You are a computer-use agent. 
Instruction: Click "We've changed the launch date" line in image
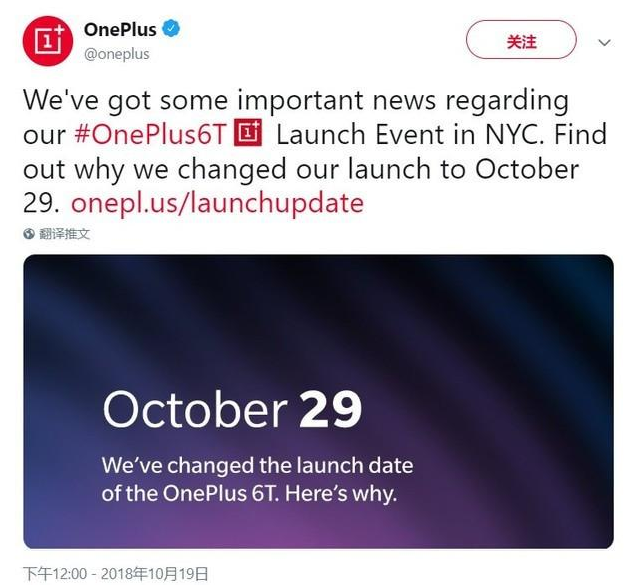258,466
